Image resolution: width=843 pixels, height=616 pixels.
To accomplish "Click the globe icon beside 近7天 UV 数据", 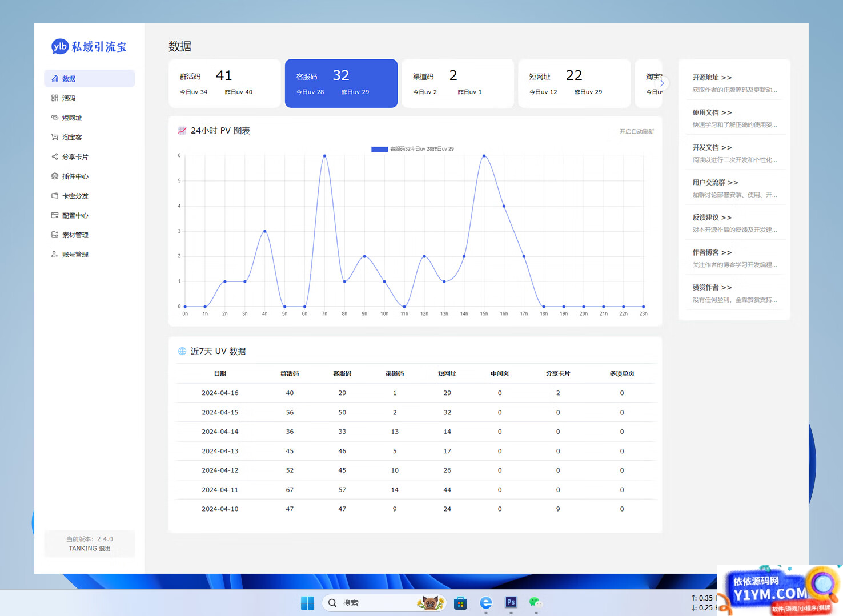I will pos(182,351).
